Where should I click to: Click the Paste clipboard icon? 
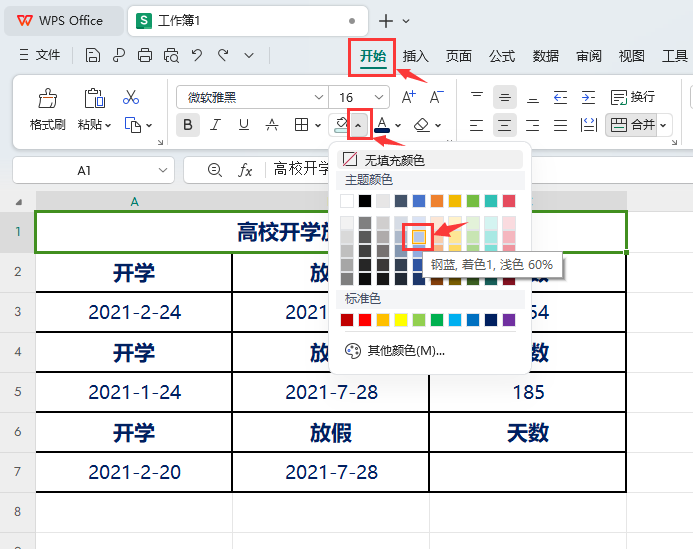click(x=94, y=98)
